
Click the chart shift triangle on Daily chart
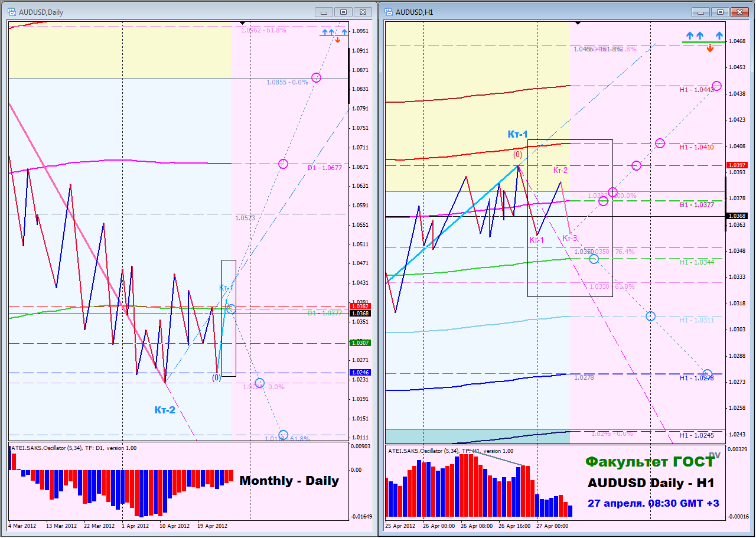(243, 22)
